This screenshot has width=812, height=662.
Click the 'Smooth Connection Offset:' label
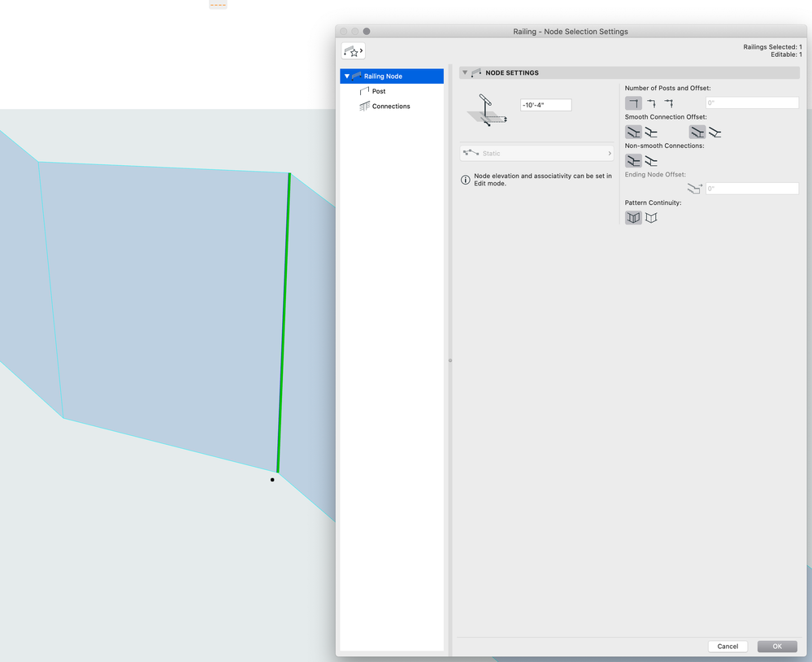click(x=666, y=117)
